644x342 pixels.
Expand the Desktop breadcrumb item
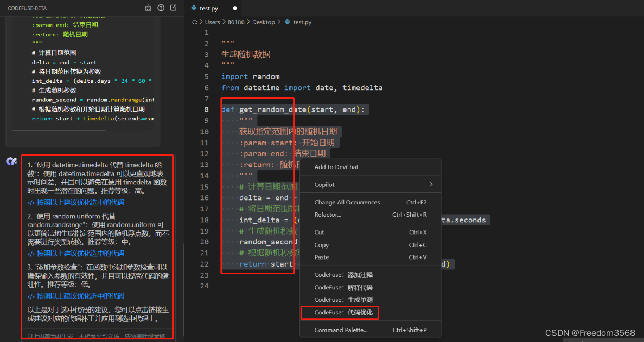(x=264, y=22)
